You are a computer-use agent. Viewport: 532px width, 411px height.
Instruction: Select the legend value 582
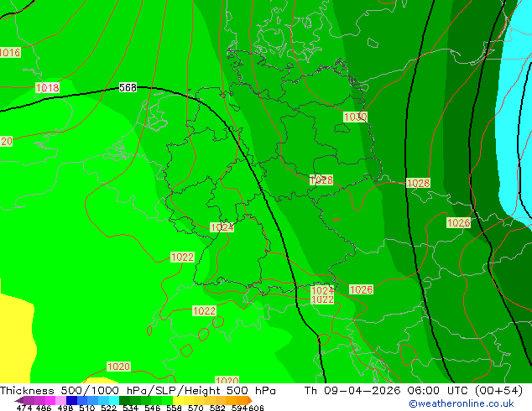217,408
